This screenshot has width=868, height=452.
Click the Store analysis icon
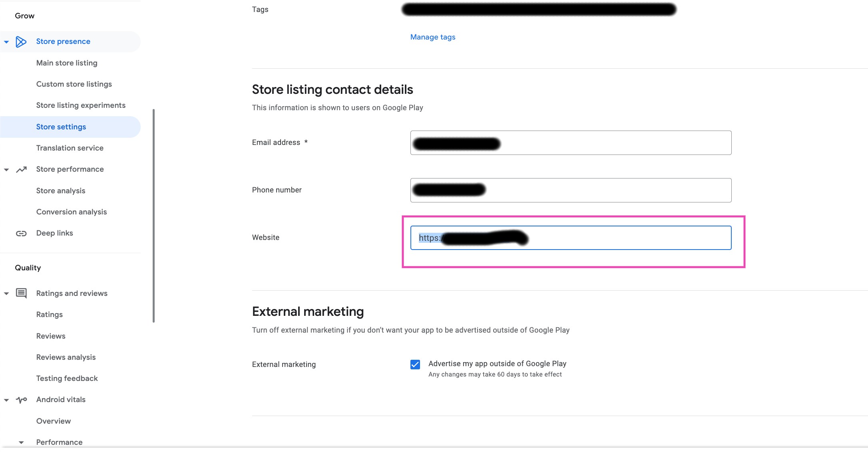coord(61,190)
